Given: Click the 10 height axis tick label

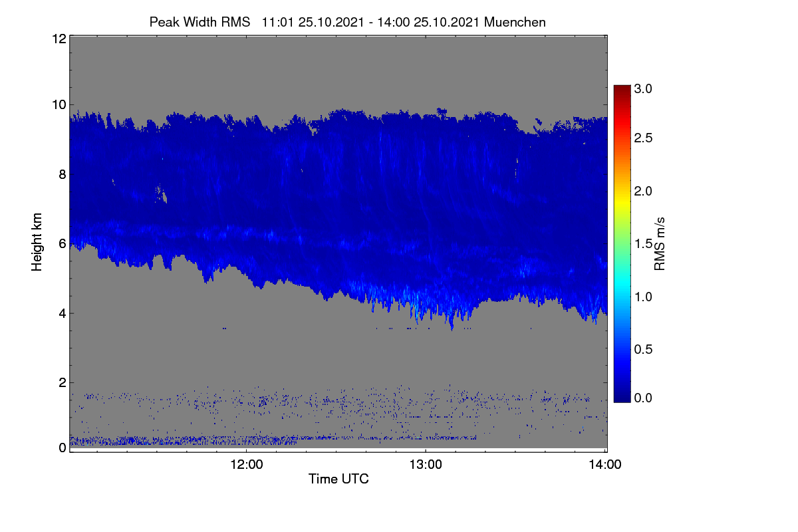Looking at the screenshot, I should tap(59, 104).
